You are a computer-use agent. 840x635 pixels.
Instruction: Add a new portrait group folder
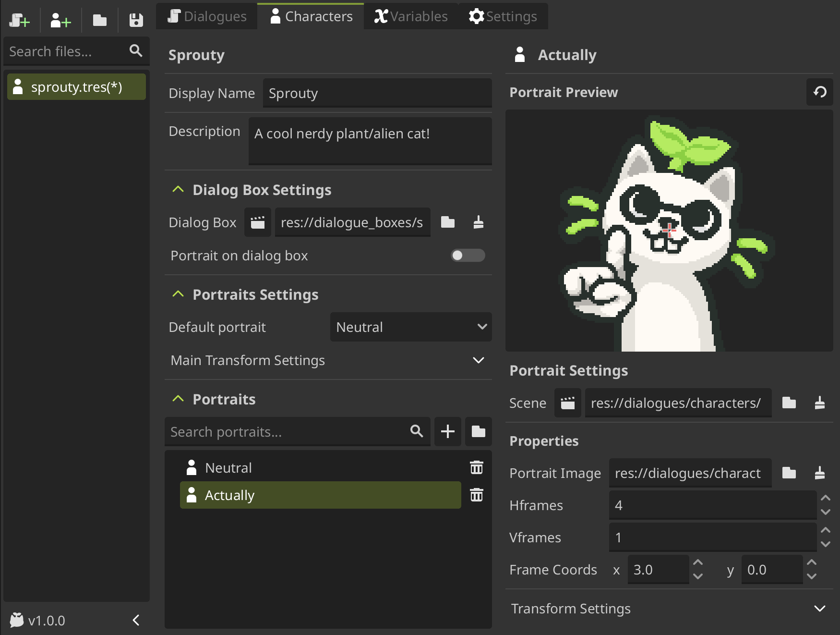click(x=478, y=431)
